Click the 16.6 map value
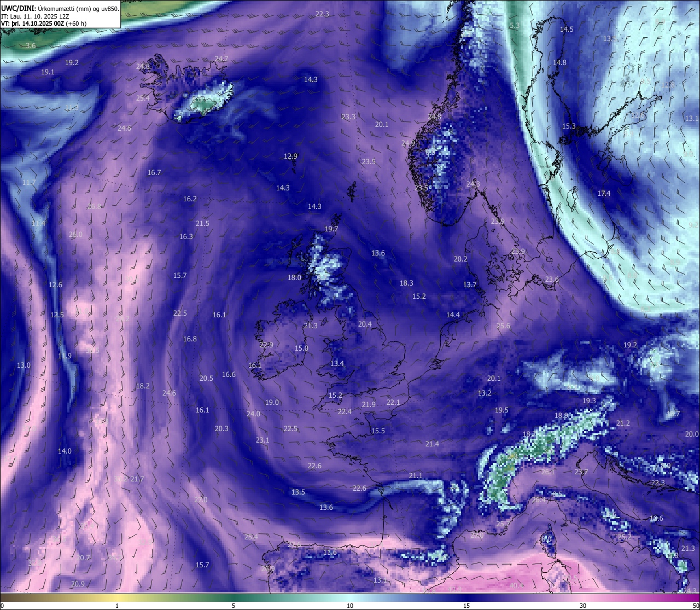Image resolution: width=700 pixels, height=610 pixels. point(229,375)
